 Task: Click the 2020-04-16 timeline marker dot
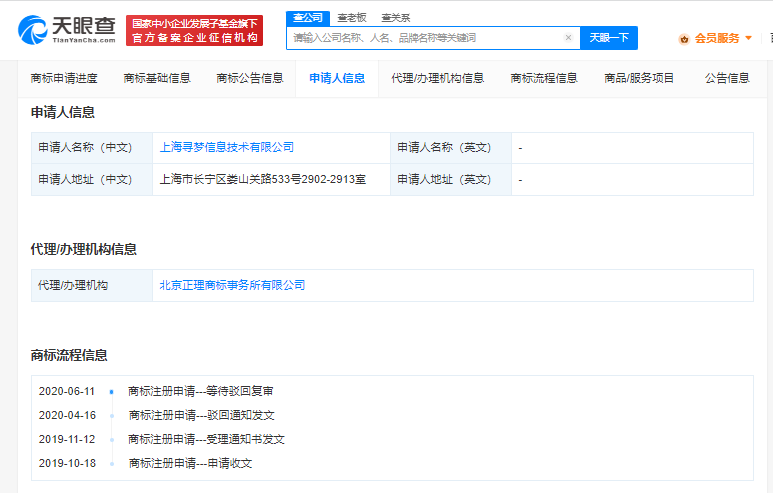tap(112, 416)
